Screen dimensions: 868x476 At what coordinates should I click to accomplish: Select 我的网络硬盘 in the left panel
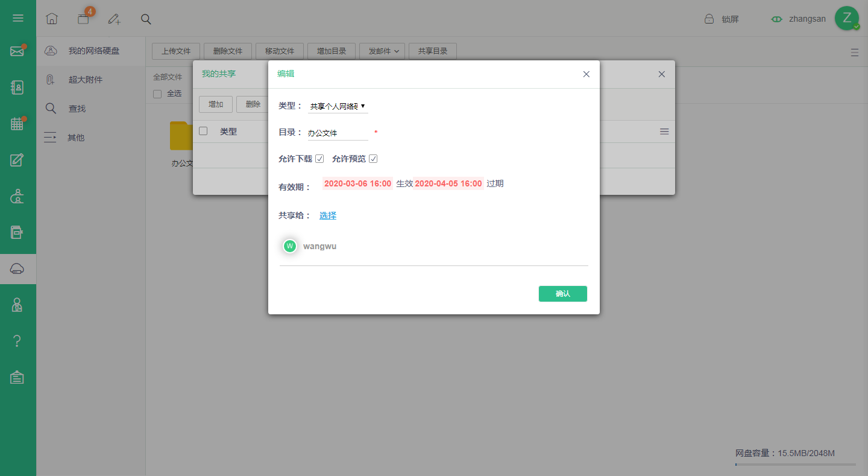(x=94, y=51)
